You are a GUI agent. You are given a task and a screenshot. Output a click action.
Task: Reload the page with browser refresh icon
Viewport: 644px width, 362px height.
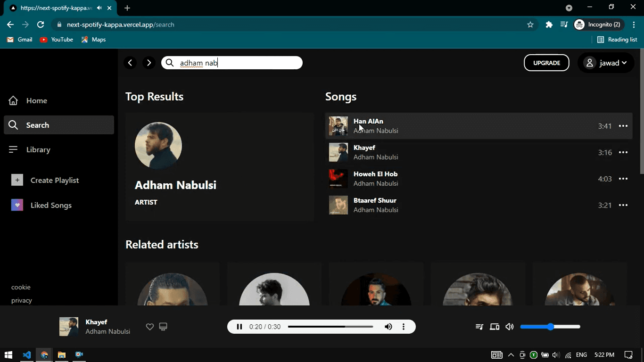41,25
